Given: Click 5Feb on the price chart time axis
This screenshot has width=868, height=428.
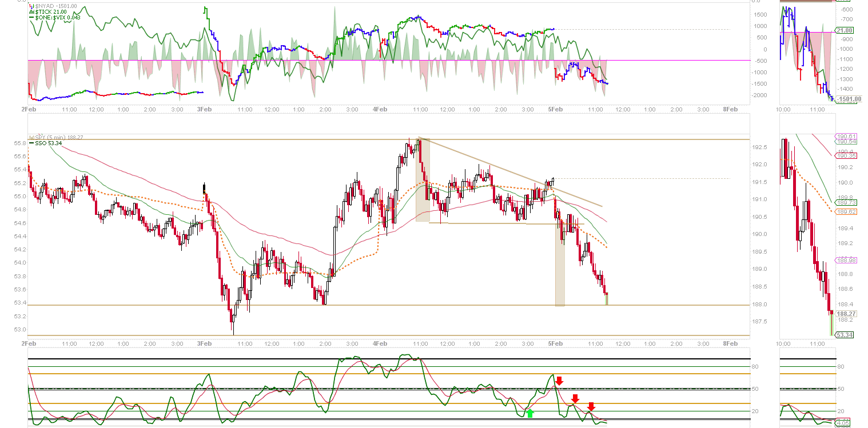Looking at the screenshot, I should point(556,343).
